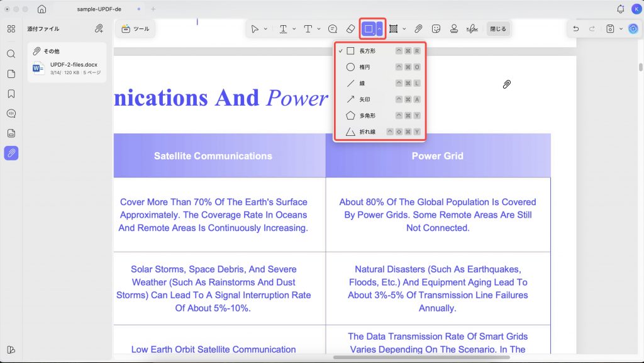Expand the save options dropdown arrow

coord(621,29)
